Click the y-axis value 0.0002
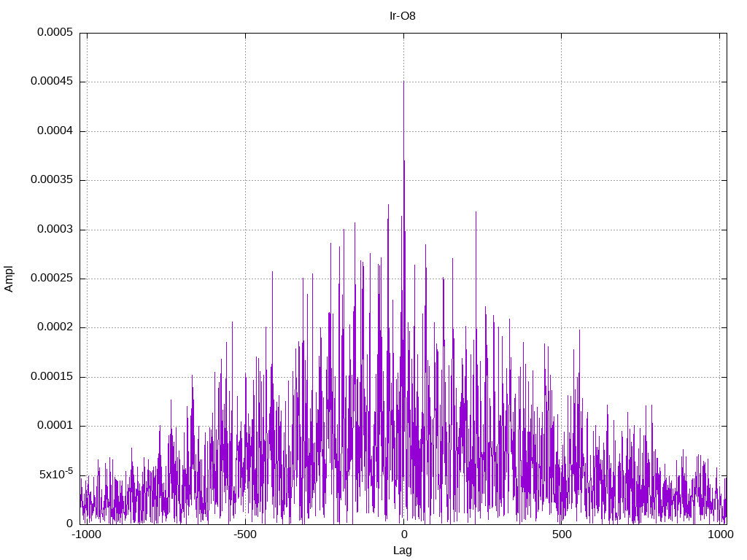 pyautogui.click(x=55, y=327)
